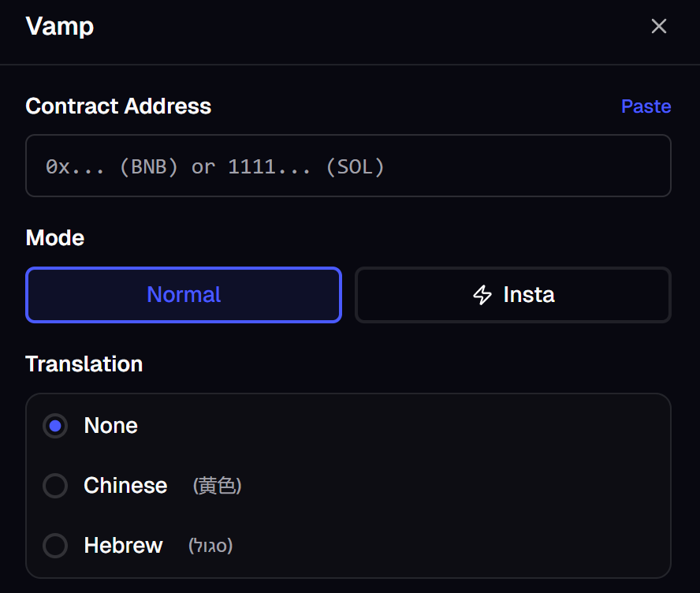This screenshot has height=593, width=700.
Task: Click the Hebrew sample text in parentheses
Action: [x=210, y=546]
